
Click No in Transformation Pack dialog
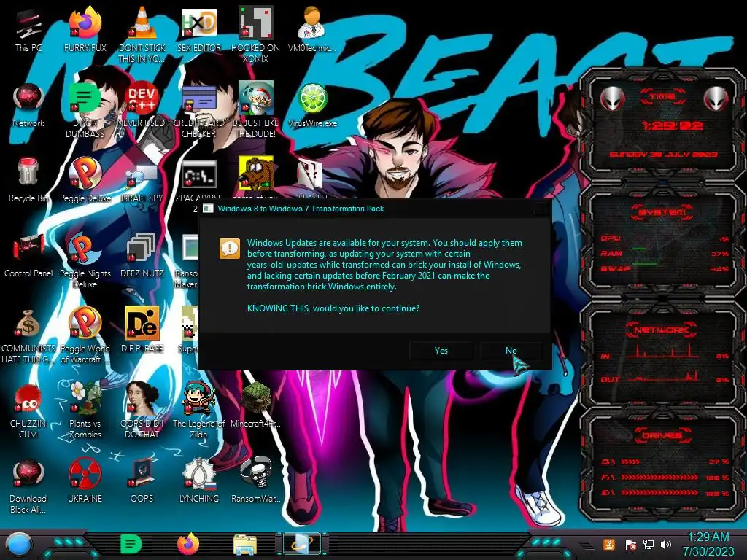point(511,351)
